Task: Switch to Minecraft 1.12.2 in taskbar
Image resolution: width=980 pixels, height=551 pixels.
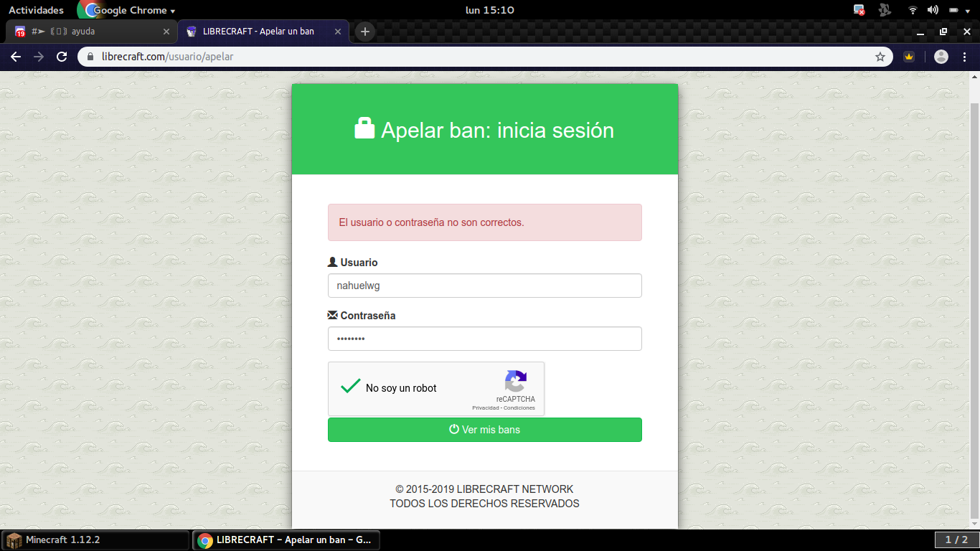Action: point(95,540)
